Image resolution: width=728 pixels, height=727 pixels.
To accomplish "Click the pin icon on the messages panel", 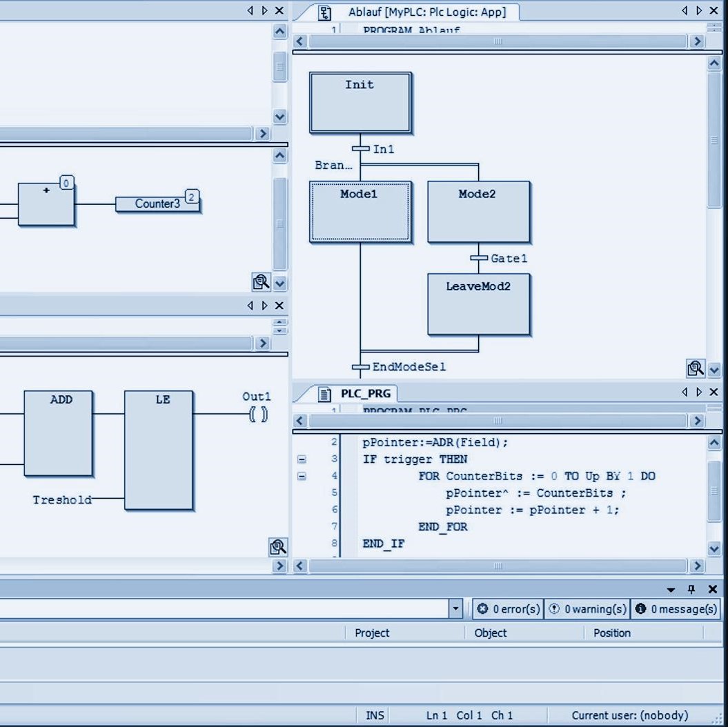I will tap(691, 589).
